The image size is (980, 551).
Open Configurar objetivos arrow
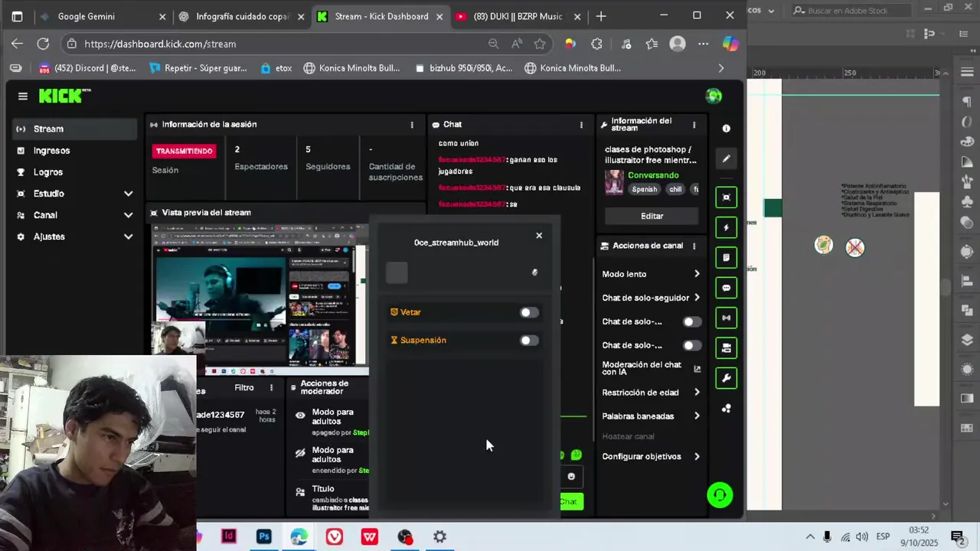(697, 457)
